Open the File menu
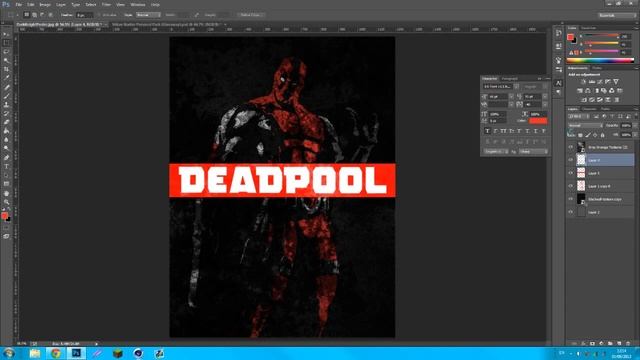This screenshot has width=640, height=360. (x=18, y=4)
